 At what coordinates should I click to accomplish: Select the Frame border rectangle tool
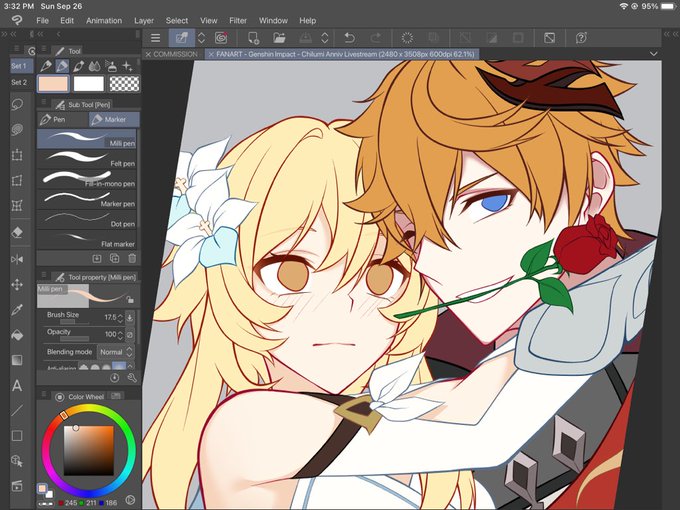pyautogui.click(x=17, y=435)
